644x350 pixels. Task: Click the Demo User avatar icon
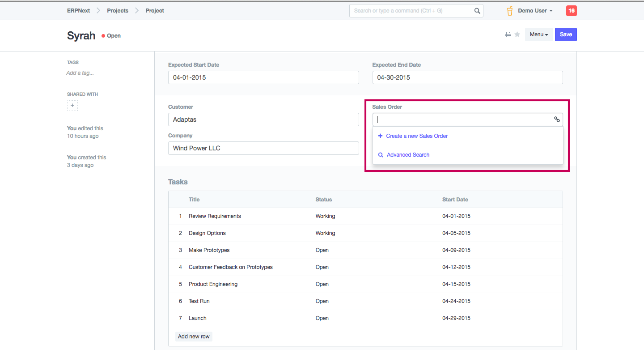pyautogui.click(x=510, y=11)
